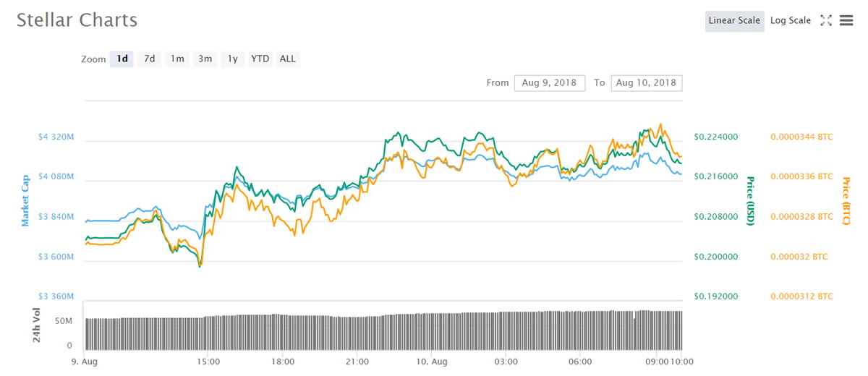Click the green USD line's lowest dip
The width and height of the screenshot is (868, 376).
(200, 266)
